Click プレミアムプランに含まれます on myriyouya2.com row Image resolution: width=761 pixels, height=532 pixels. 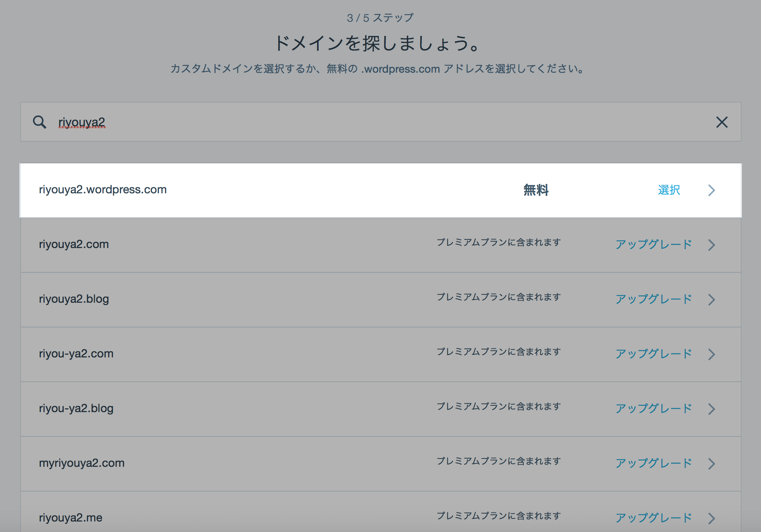click(x=499, y=461)
